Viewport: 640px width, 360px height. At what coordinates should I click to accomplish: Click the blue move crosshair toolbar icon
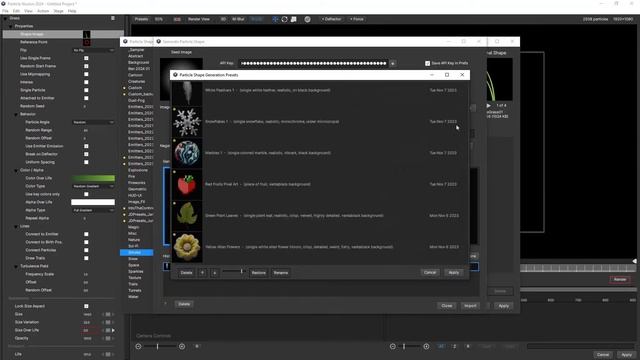[x=275, y=19]
